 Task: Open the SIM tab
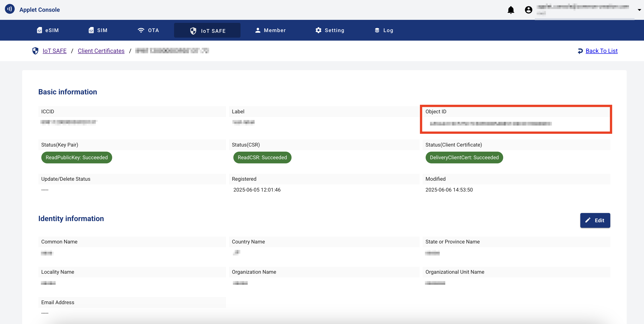click(98, 30)
